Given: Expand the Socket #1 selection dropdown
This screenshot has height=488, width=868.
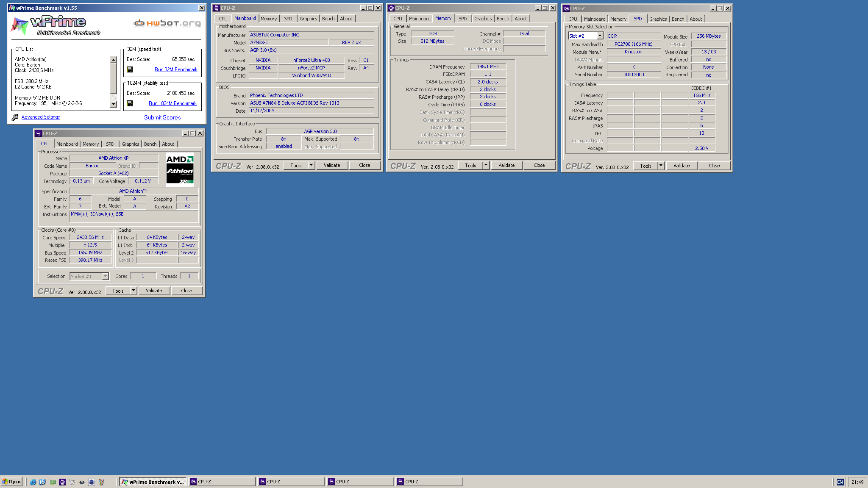Looking at the screenshot, I should point(106,277).
